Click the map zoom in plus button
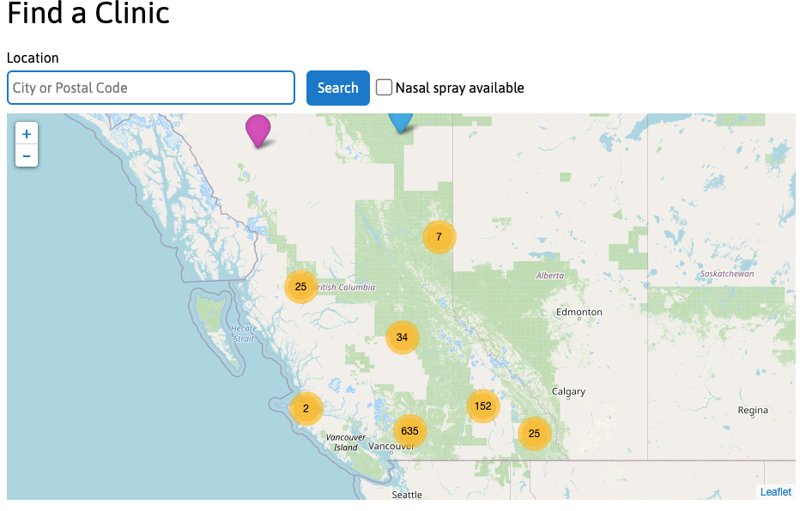 coord(27,134)
